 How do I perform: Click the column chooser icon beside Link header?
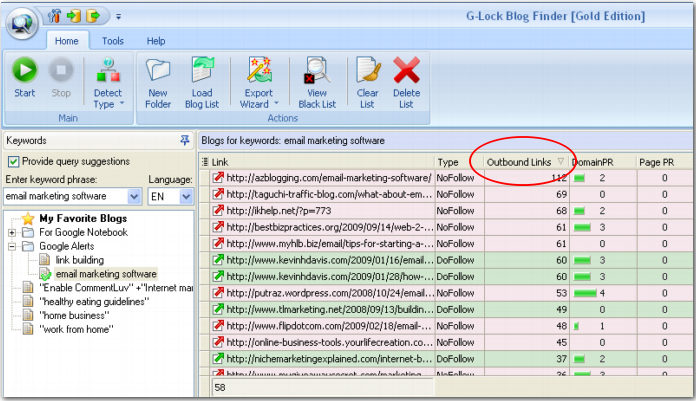[205, 162]
